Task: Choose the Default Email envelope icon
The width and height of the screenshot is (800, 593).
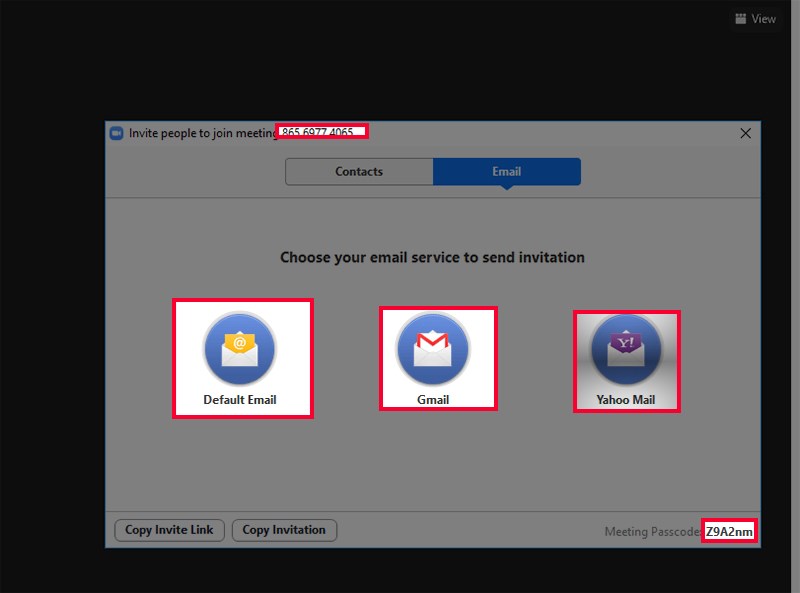Action: pyautogui.click(x=240, y=349)
